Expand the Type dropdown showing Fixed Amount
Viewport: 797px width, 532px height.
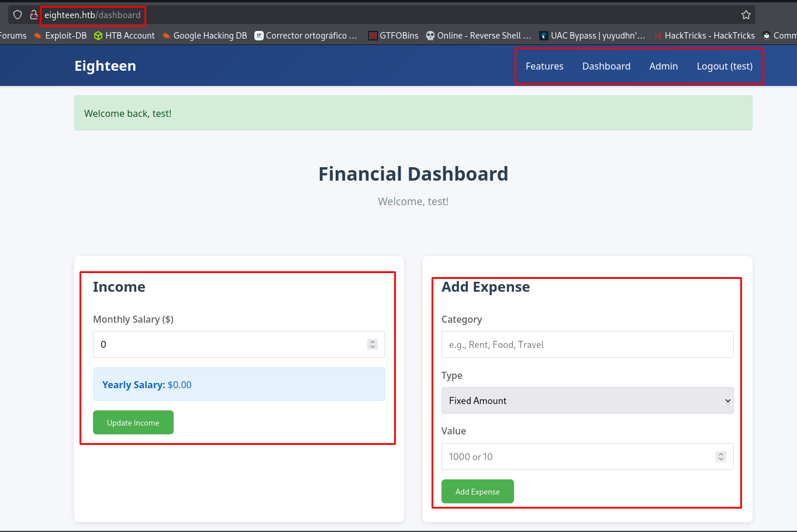click(587, 400)
